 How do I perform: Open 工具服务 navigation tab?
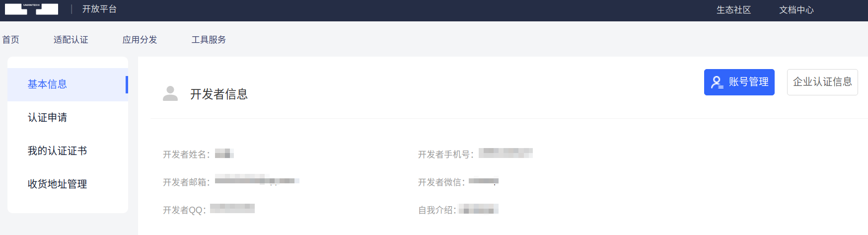coord(209,40)
